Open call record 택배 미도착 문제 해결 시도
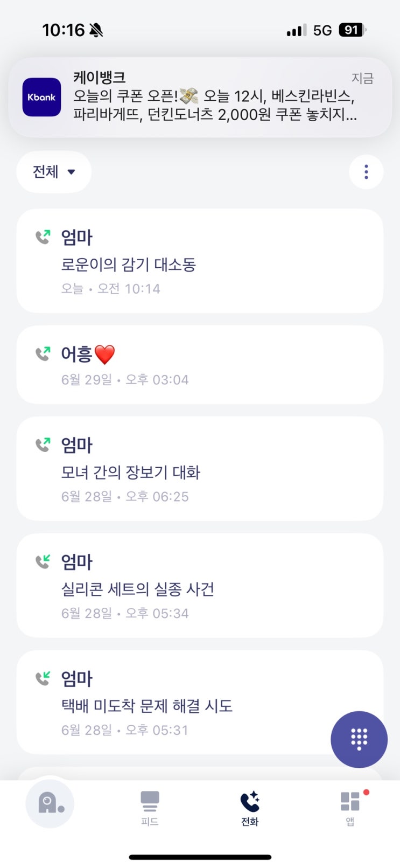Viewport: 400px width, 868px height. click(200, 702)
